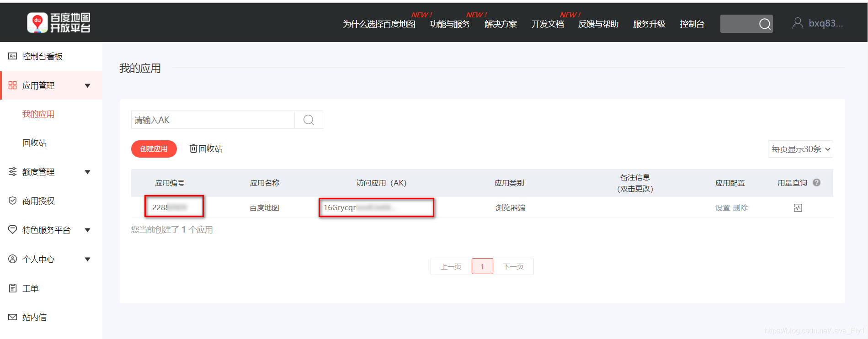Screen dimensions: 868x339
Task: Click the 站内信 envelope icon
Action: coord(13,317)
